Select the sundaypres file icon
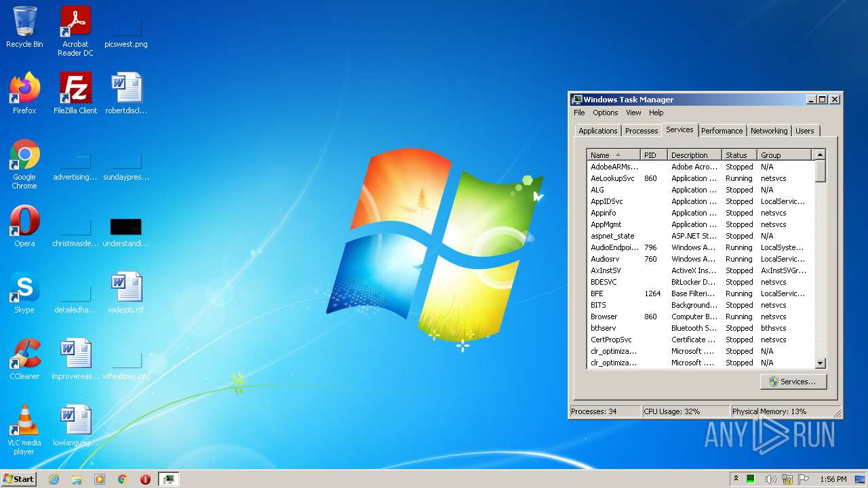868x488 pixels. (126, 164)
